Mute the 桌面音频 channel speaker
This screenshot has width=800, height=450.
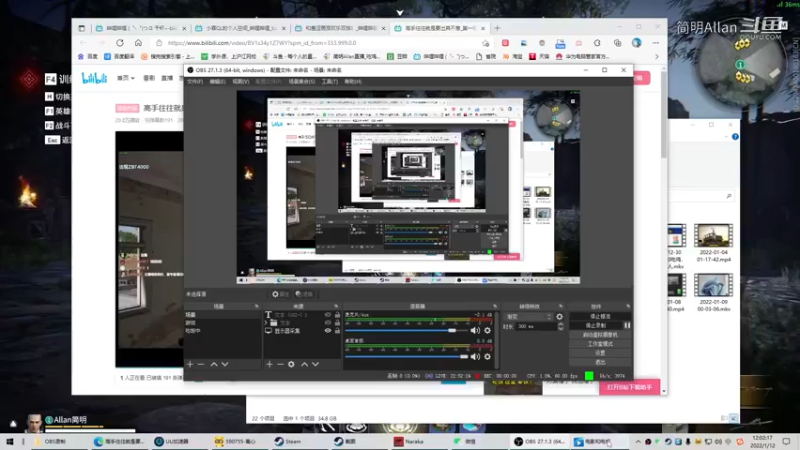pos(475,357)
